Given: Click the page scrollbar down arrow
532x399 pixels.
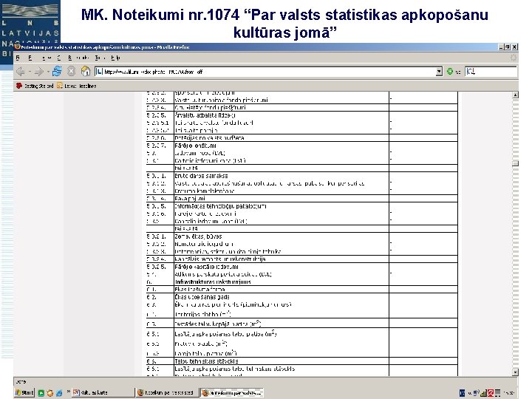Looking at the screenshot, I should point(515,372).
